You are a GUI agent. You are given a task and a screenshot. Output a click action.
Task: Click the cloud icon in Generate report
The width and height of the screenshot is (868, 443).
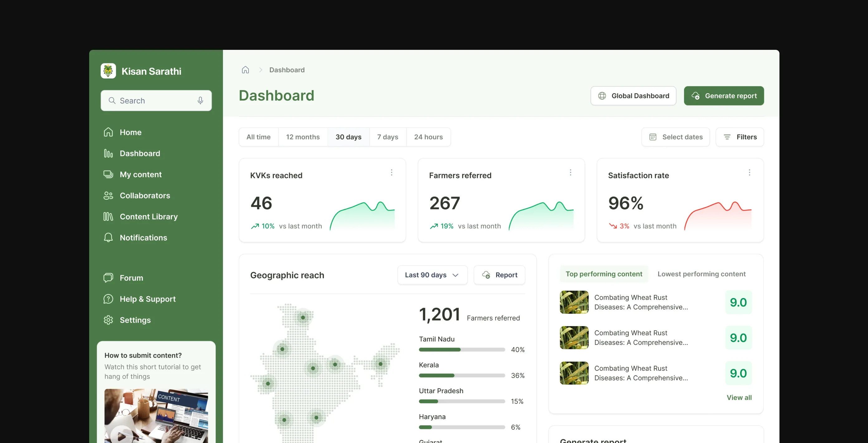click(696, 96)
